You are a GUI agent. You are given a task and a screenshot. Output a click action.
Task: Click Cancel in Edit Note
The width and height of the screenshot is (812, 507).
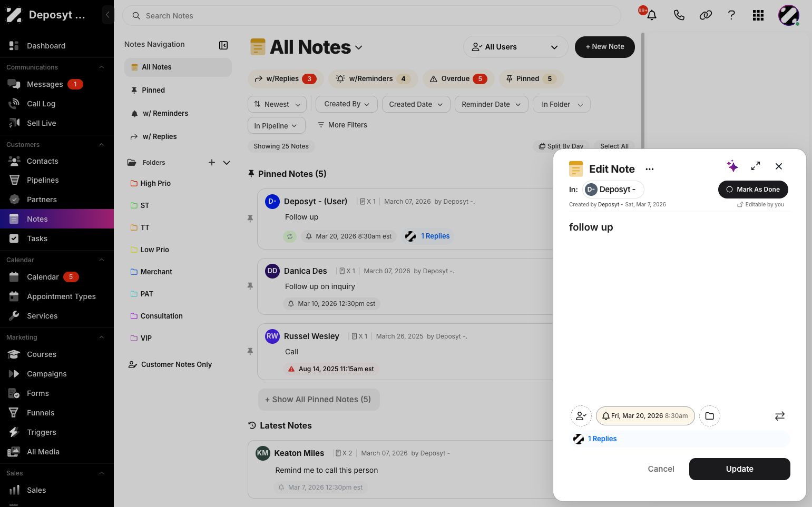point(661,469)
